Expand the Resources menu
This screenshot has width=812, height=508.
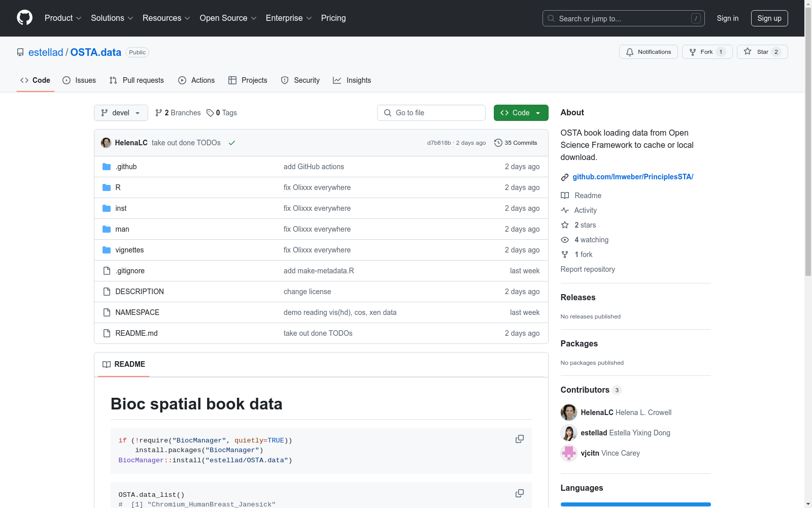pos(166,18)
